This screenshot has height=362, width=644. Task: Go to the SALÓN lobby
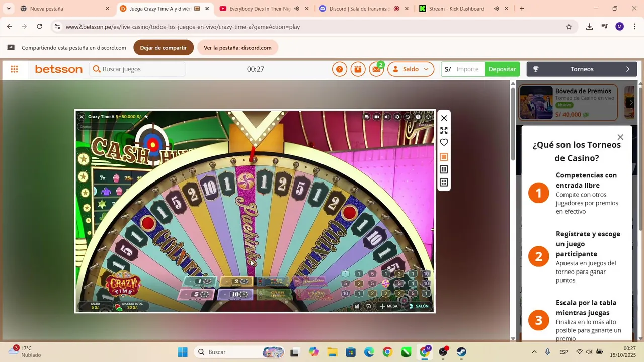[419, 306]
